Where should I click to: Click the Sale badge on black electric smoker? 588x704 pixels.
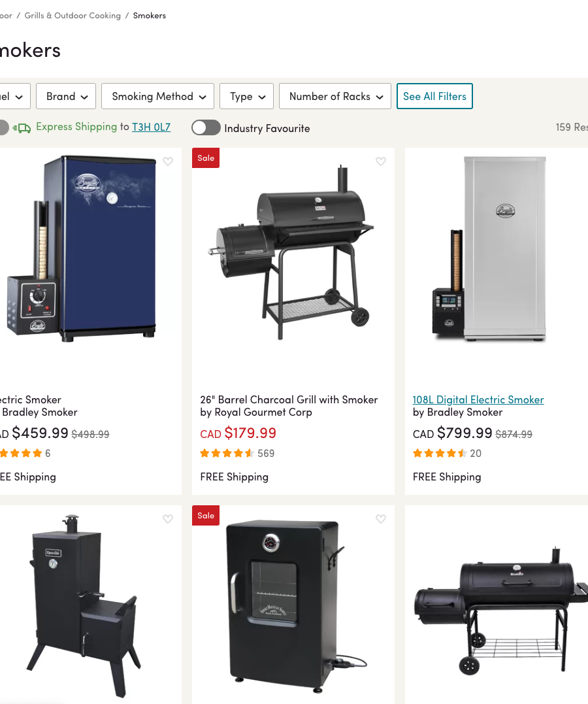point(206,516)
